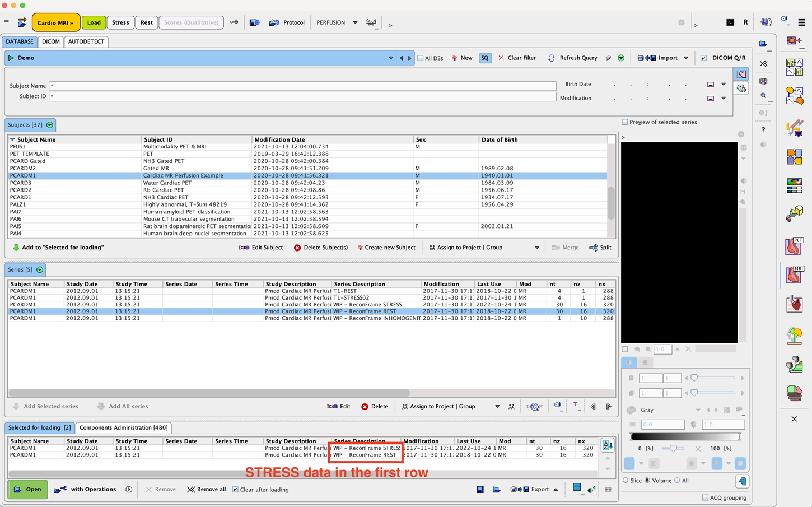Click the green Open button

click(x=27, y=490)
